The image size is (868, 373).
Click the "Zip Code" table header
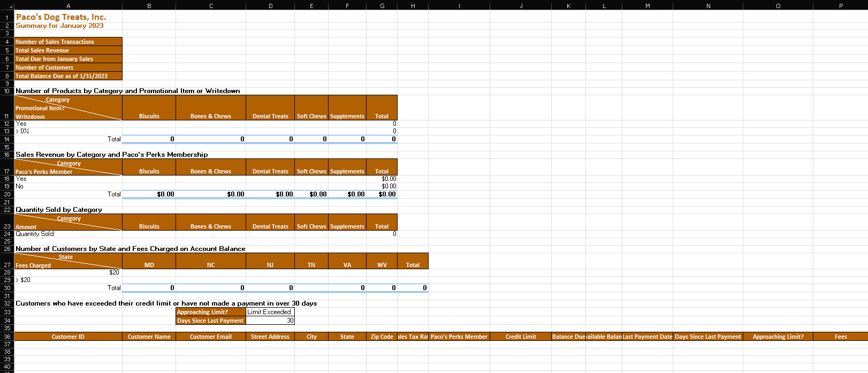click(x=382, y=337)
